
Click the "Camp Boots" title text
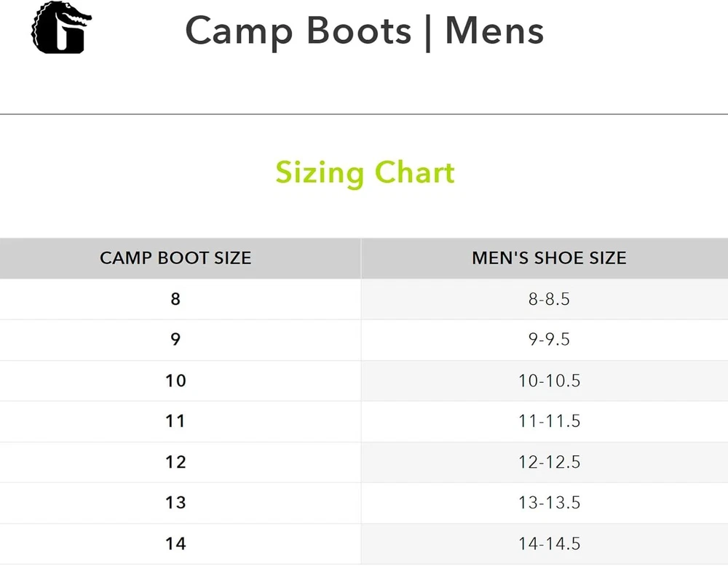pos(298,31)
